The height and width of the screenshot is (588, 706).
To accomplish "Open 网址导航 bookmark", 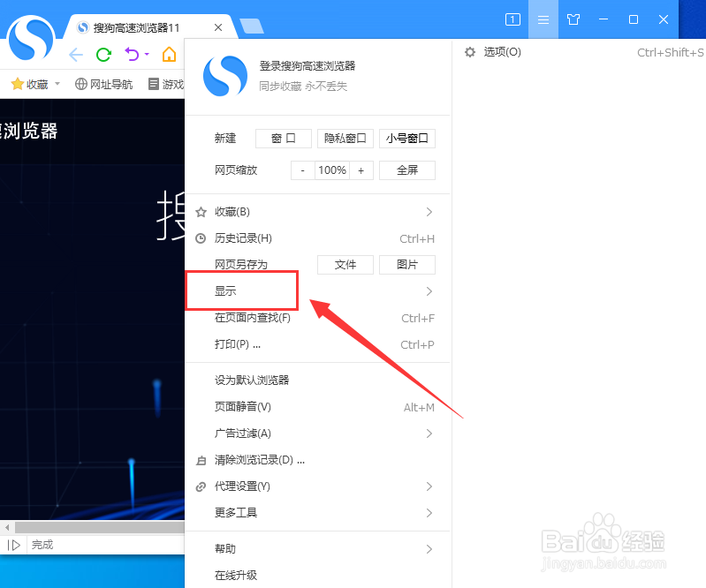I will tap(104, 84).
